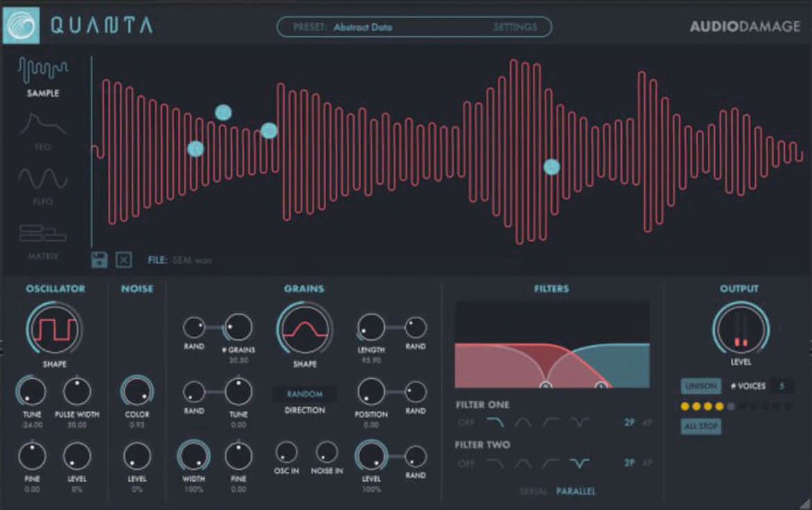Set Filter One to 4P slope
This screenshot has height=510, width=812.
[648, 423]
